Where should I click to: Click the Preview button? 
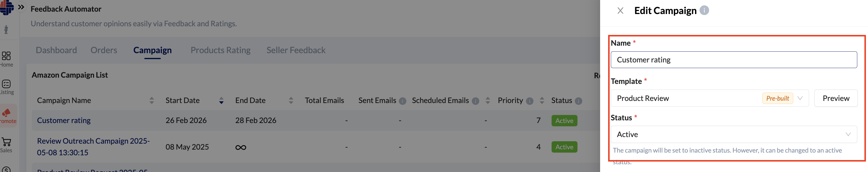click(x=836, y=98)
